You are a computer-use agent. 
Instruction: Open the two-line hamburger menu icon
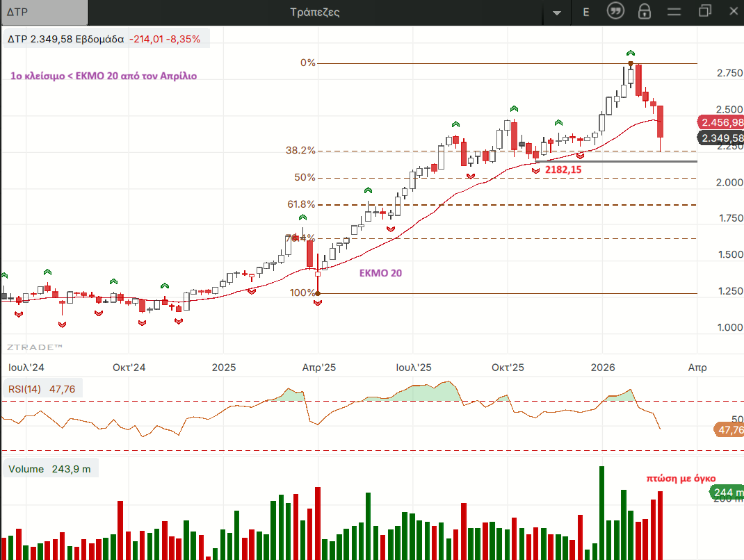pyautogui.click(x=674, y=12)
